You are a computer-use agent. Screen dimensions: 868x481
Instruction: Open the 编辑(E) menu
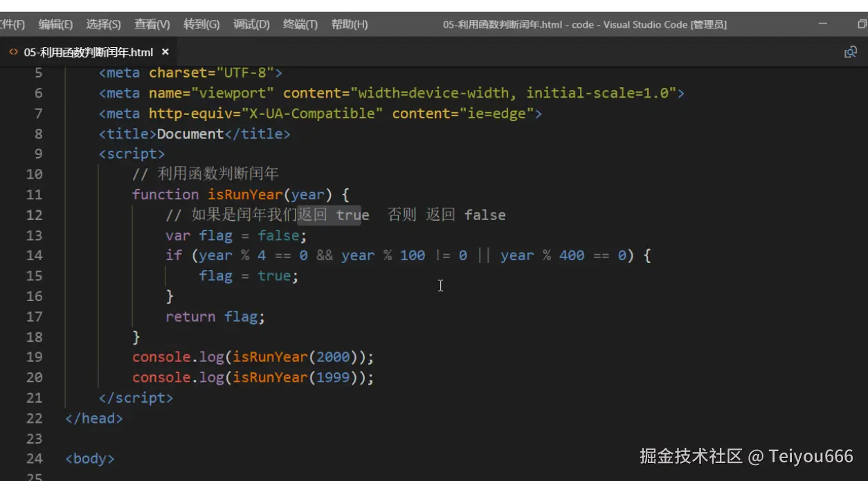55,24
